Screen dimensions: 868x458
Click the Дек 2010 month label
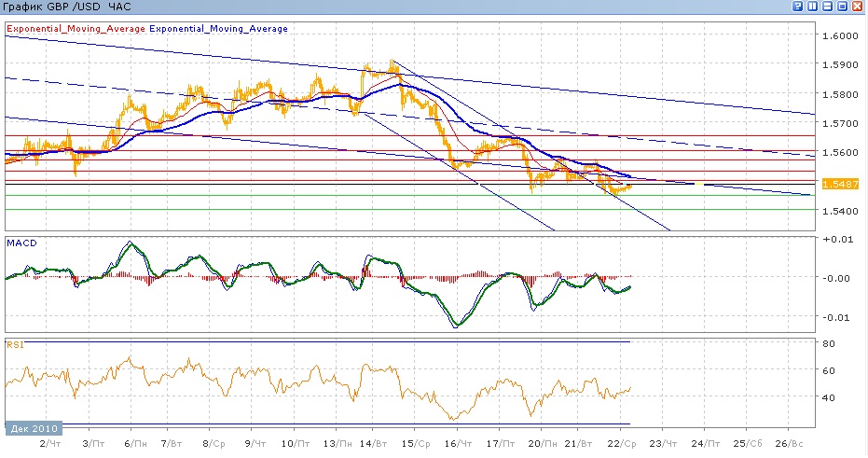tap(34, 428)
